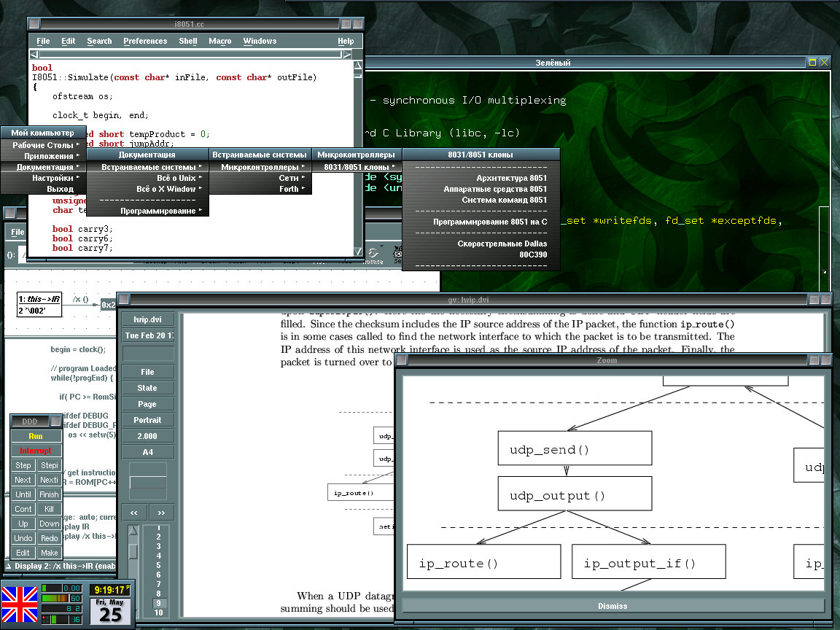Open the A4 paper size dropdown
Viewport: 840px width, 630px height.
[147, 452]
